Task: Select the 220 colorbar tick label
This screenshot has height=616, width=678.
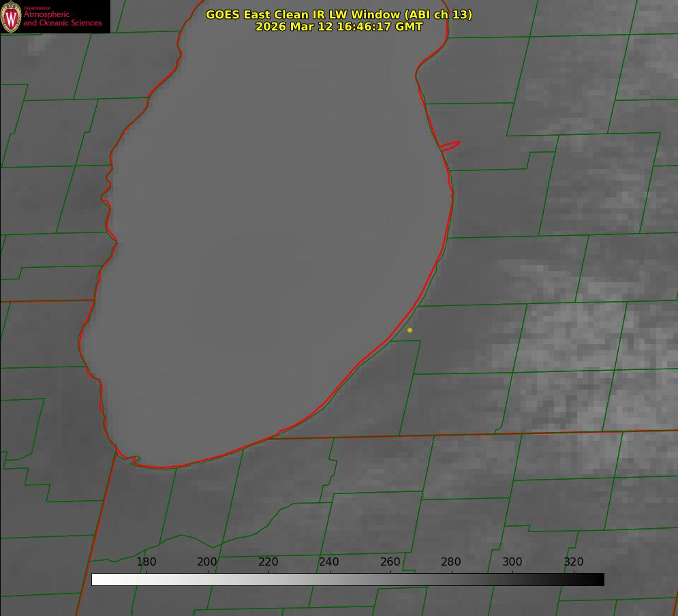Action: [x=268, y=562]
